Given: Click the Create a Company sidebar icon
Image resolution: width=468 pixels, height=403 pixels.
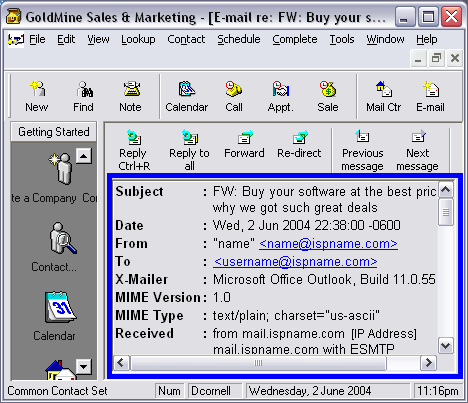Looking at the screenshot, I should click(61, 169).
